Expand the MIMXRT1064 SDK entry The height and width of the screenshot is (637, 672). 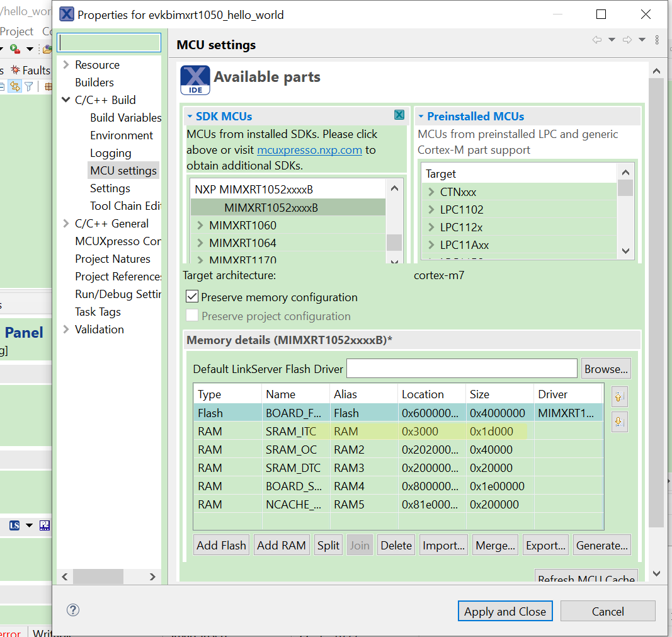[200, 243]
